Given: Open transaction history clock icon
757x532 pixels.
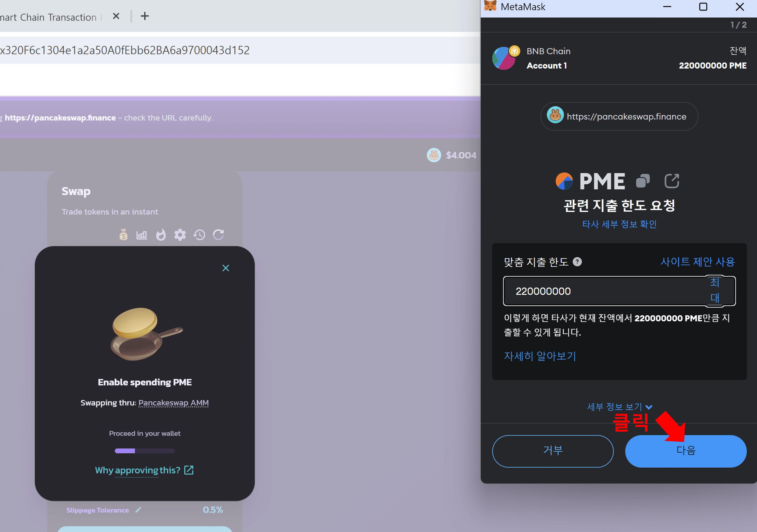Looking at the screenshot, I should pos(199,235).
